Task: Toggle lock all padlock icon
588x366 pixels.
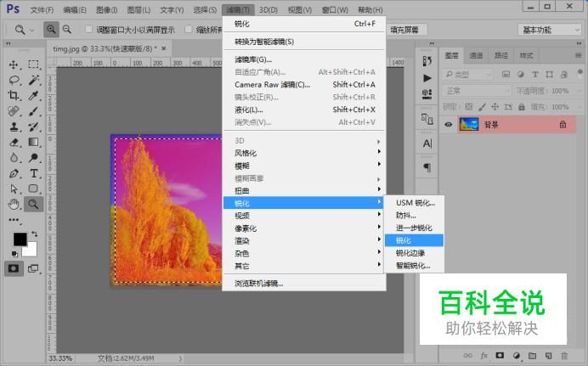Action: pyautogui.click(x=521, y=107)
